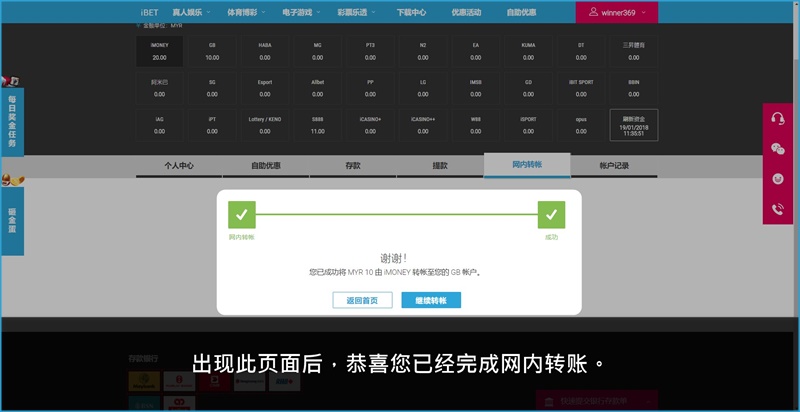Screen dimensions: 800x412
Task: Select the PT3 wallet tile
Action: [x=370, y=51]
